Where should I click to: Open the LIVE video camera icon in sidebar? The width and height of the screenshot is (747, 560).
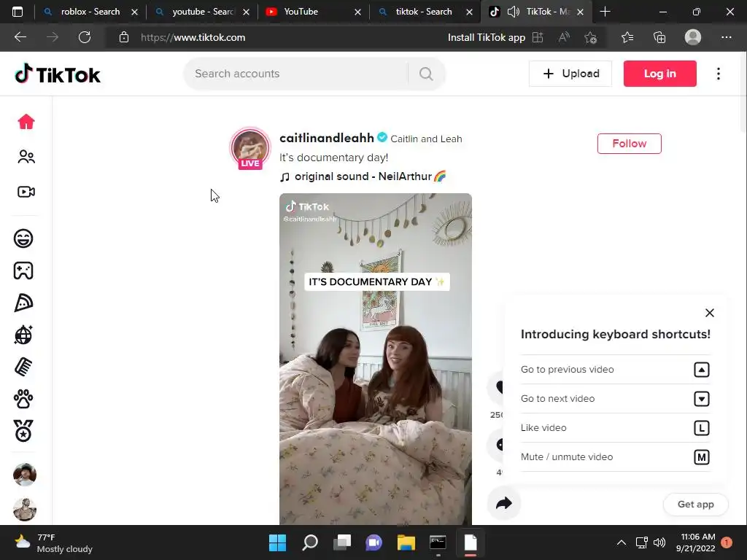(x=26, y=192)
